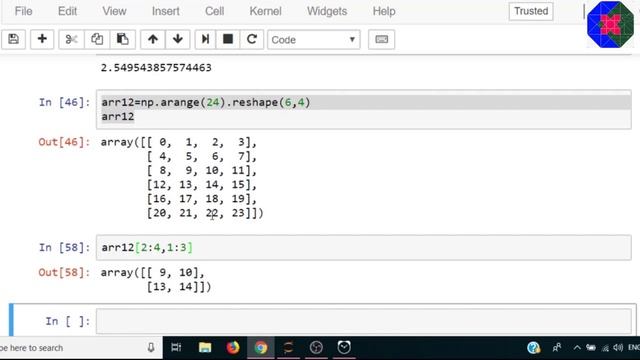Open the Kernel menu
Screen dimensions: 640x360
pos(265,11)
